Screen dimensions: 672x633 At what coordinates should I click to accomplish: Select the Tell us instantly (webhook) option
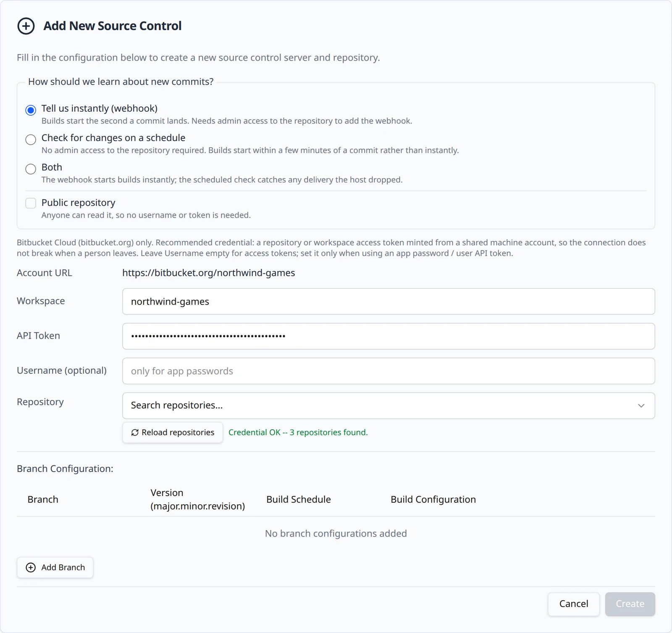click(31, 110)
